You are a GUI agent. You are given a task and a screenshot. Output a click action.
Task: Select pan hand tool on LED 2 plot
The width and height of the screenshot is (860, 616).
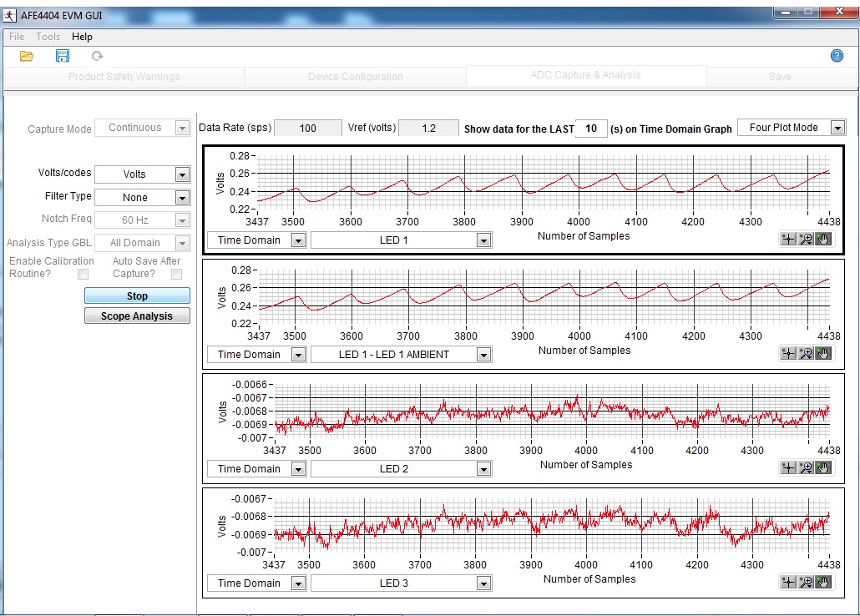(823, 468)
